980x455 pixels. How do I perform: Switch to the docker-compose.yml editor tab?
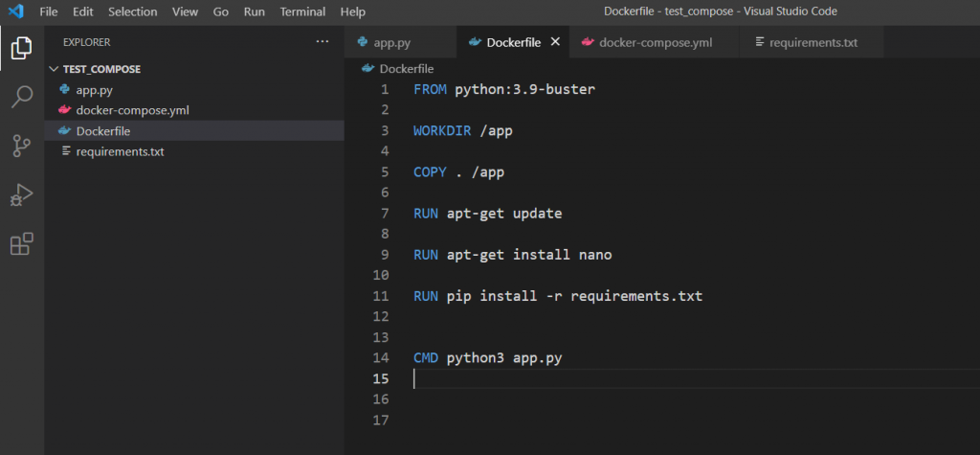pos(655,42)
